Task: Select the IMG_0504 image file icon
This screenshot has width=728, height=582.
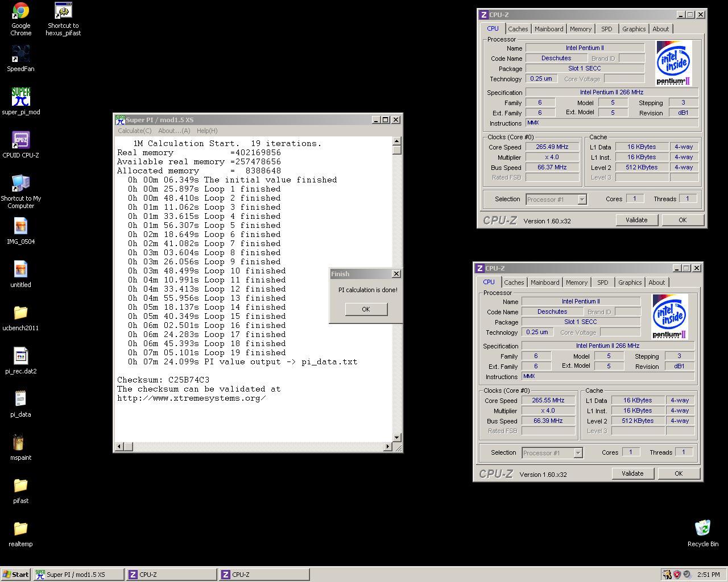Action: pyautogui.click(x=20, y=227)
